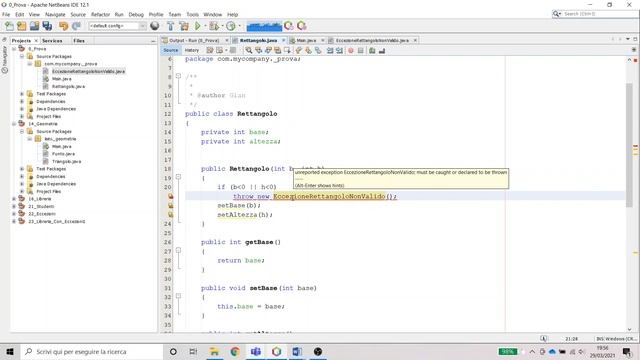Expand the 16_Libreria project node
The image size is (640, 360).
click(x=14, y=199)
